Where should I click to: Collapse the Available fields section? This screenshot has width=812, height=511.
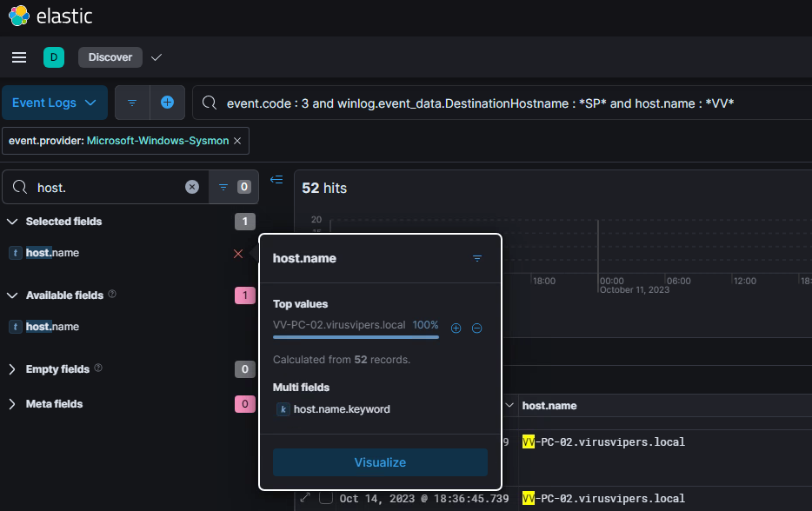[x=12, y=295]
